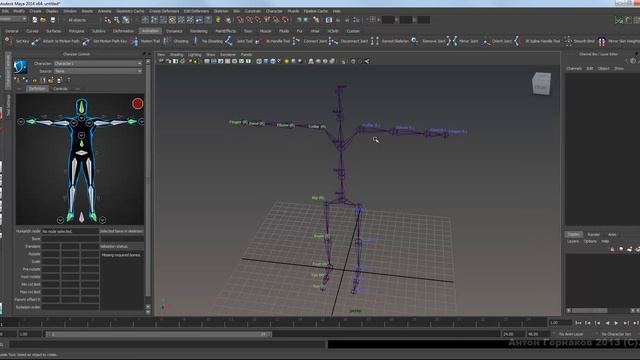Select the Joint Tool icon
The image size is (640, 360).
[229, 41]
